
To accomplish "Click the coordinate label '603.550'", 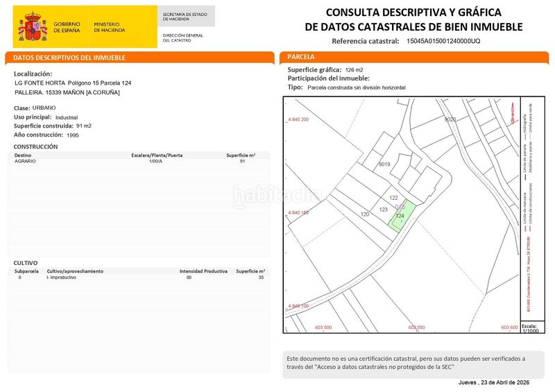I will [x=416, y=327].
